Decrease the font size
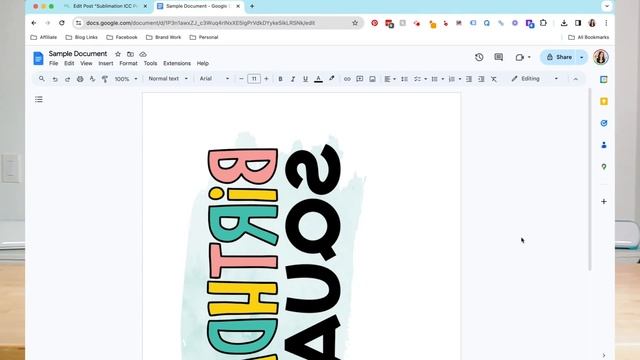This screenshot has width=640, height=360. (241, 79)
